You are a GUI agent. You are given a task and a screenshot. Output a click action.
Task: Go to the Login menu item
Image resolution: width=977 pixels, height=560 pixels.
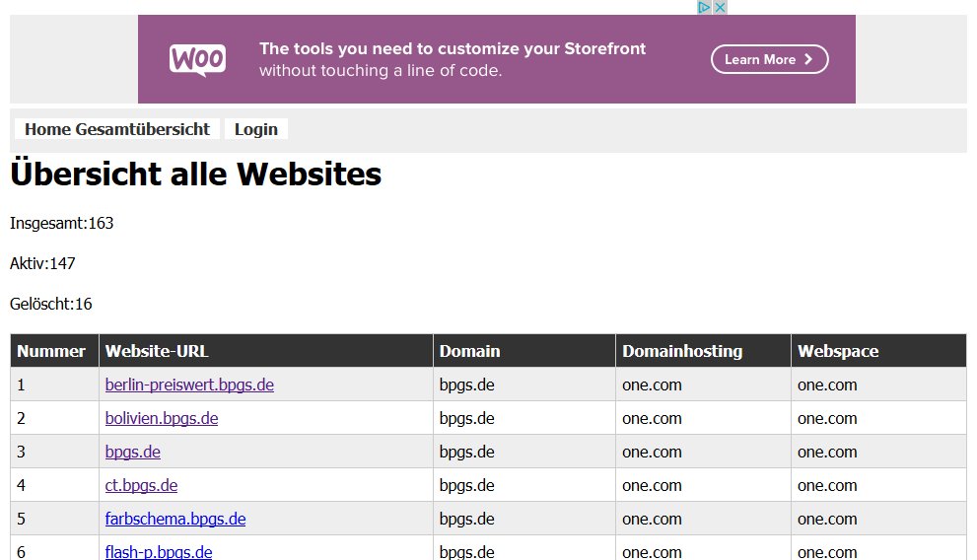pyautogui.click(x=256, y=129)
